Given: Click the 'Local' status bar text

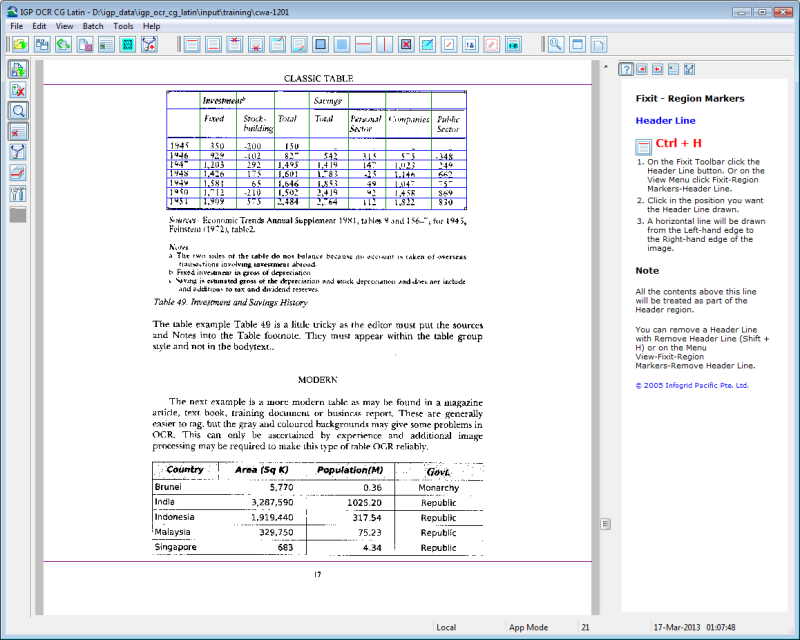Looking at the screenshot, I should [446, 627].
